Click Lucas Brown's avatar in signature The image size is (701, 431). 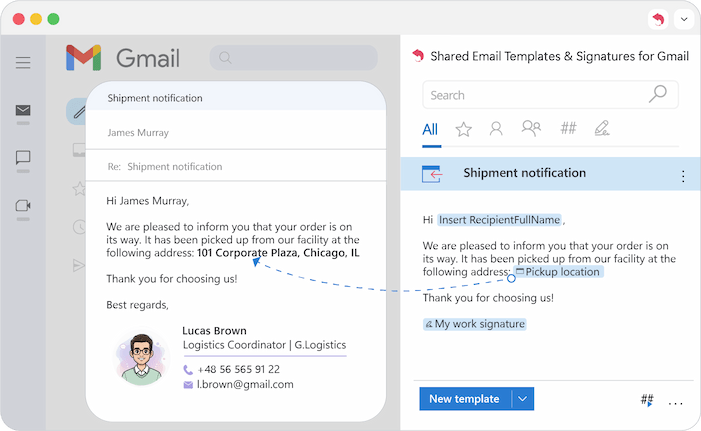[141, 358]
